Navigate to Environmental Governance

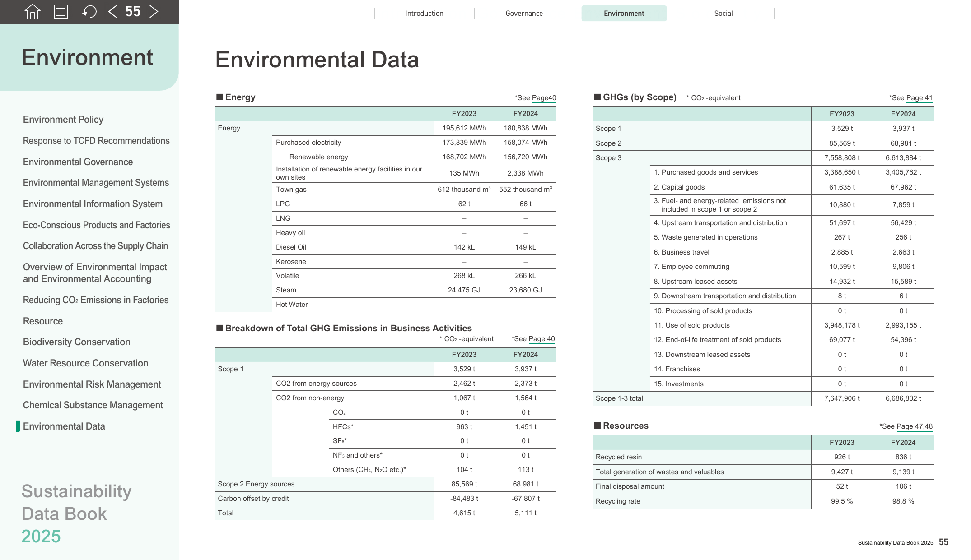[78, 162]
